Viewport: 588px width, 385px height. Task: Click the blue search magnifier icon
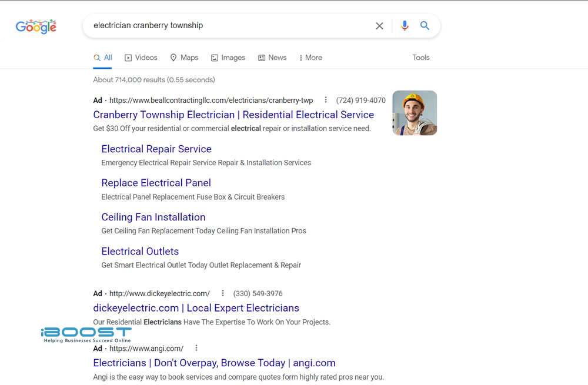tap(425, 26)
